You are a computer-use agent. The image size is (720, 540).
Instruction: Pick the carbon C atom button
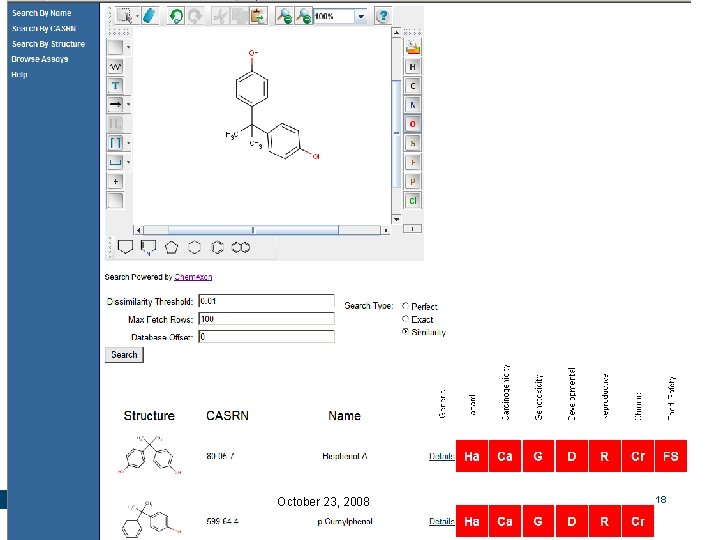point(413,86)
